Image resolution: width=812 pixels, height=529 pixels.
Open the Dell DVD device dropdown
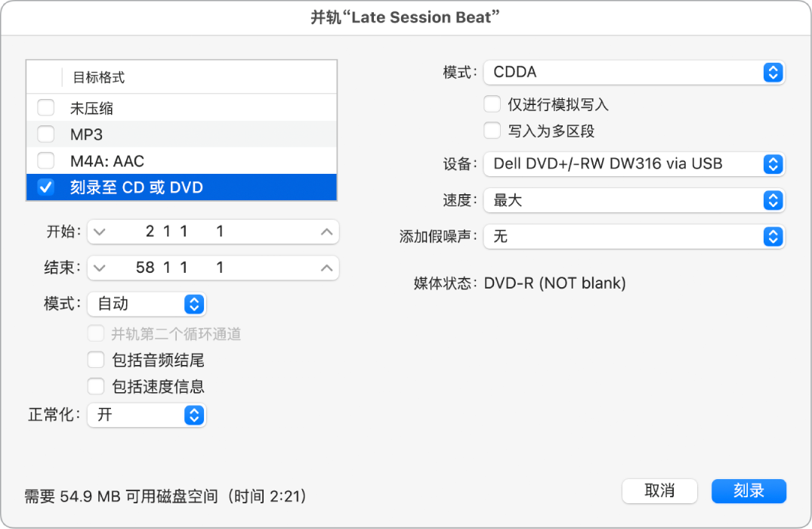pyautogui.click(x=634, y=163)
